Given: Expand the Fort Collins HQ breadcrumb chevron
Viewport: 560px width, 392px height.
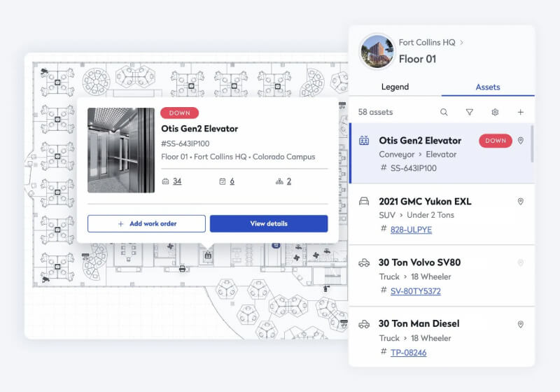Looking at the screenshot, I should (x=462, y=43).
